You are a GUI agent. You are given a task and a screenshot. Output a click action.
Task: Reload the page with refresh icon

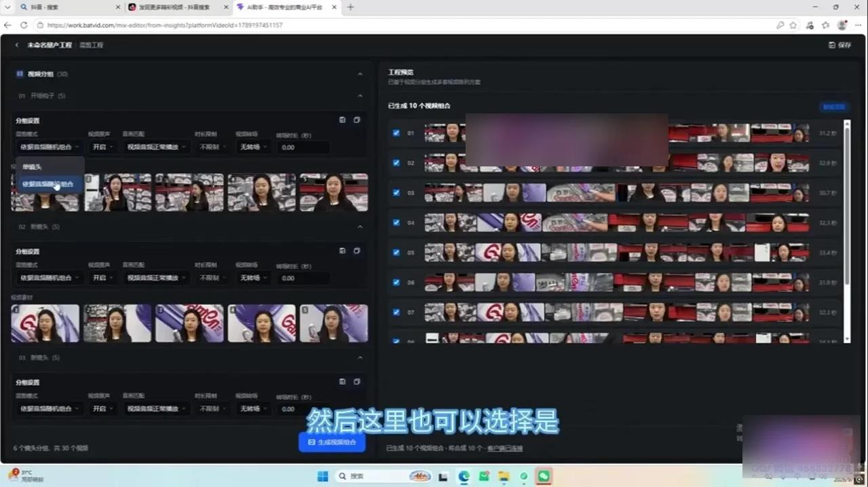point(24,25)
